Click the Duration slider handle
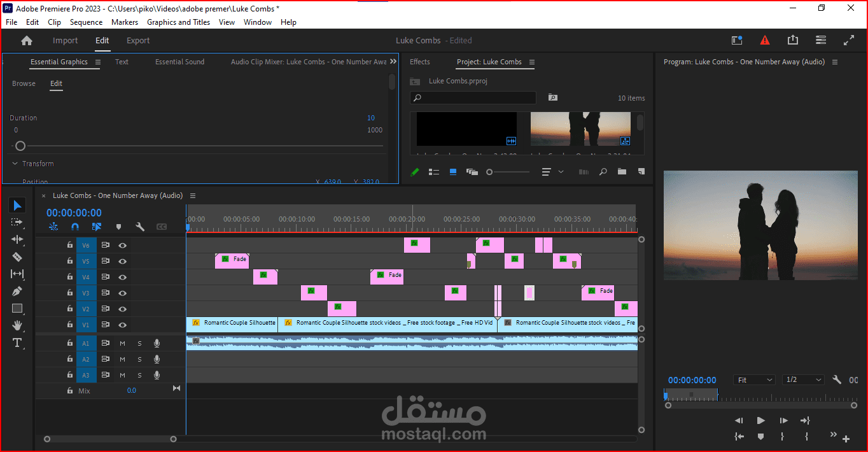This screenshot has width=868, height=452. (20, 146)
